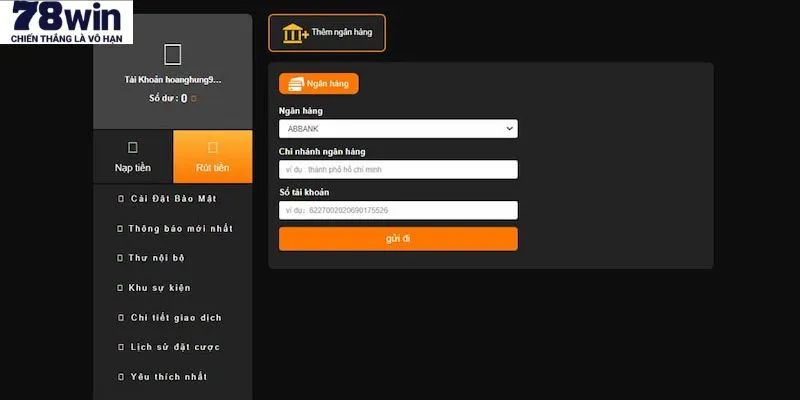Image resolution: width=800 pixels, height=400 pixels.
Task: Click icon beside Lịch sử đặt cược
Action: click(x=120, y=347)
